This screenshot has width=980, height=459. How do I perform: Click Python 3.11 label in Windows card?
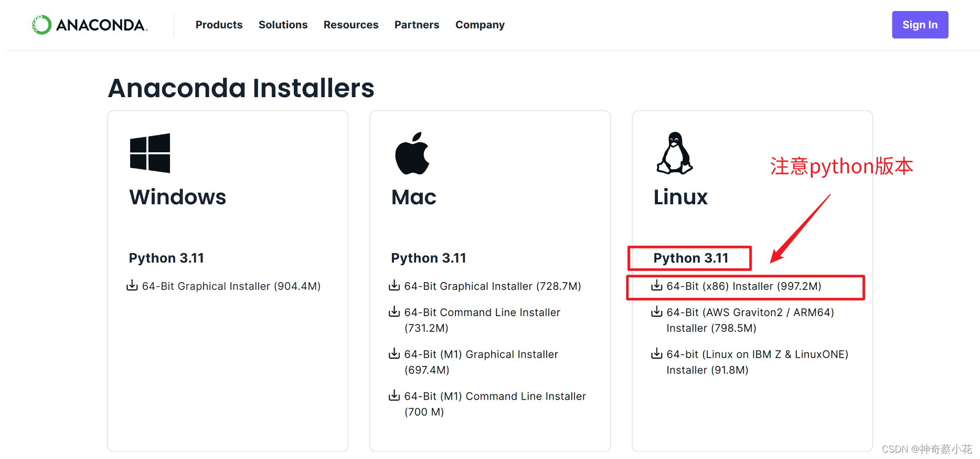[166, 258]
